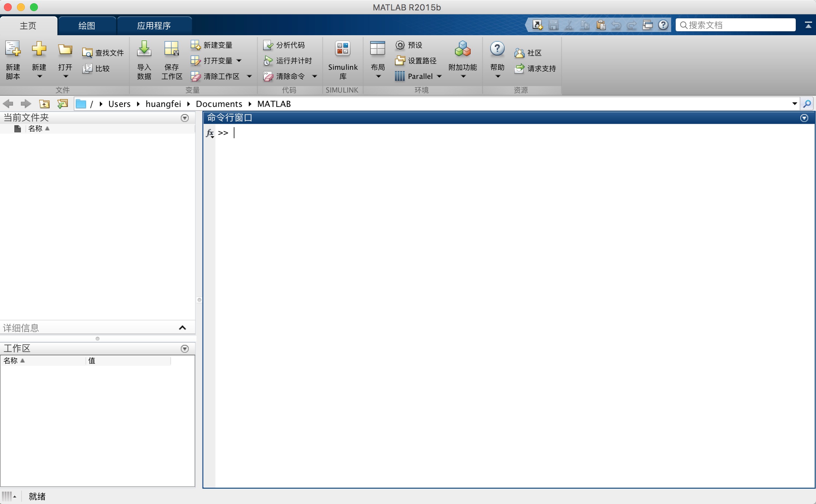
Task: Click the quick-access help question mark
Action: 663,25
